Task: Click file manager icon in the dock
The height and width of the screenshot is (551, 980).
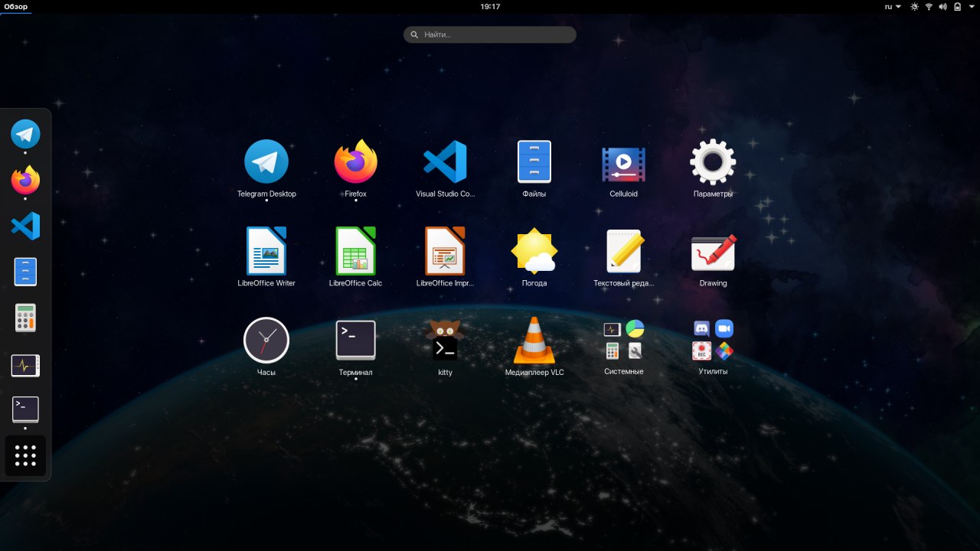Action: pyautogui.click(x=25, y=272)
